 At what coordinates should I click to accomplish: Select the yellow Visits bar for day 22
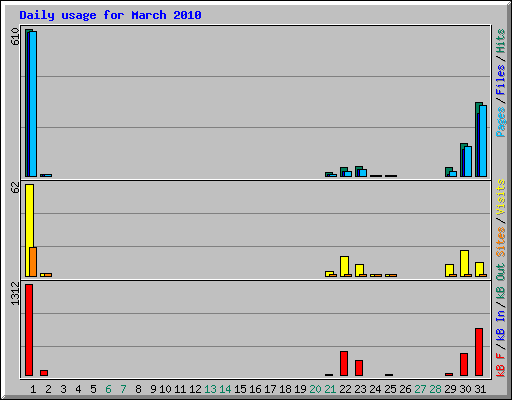[344, 267]
